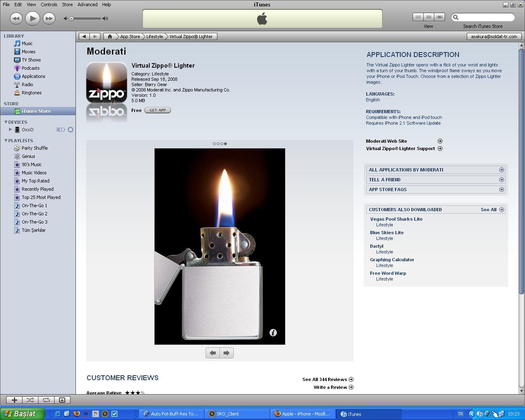This screenshot has height=420, width=525.
Task: Toggle the artwork viewer panel
Action: point(62,400)
